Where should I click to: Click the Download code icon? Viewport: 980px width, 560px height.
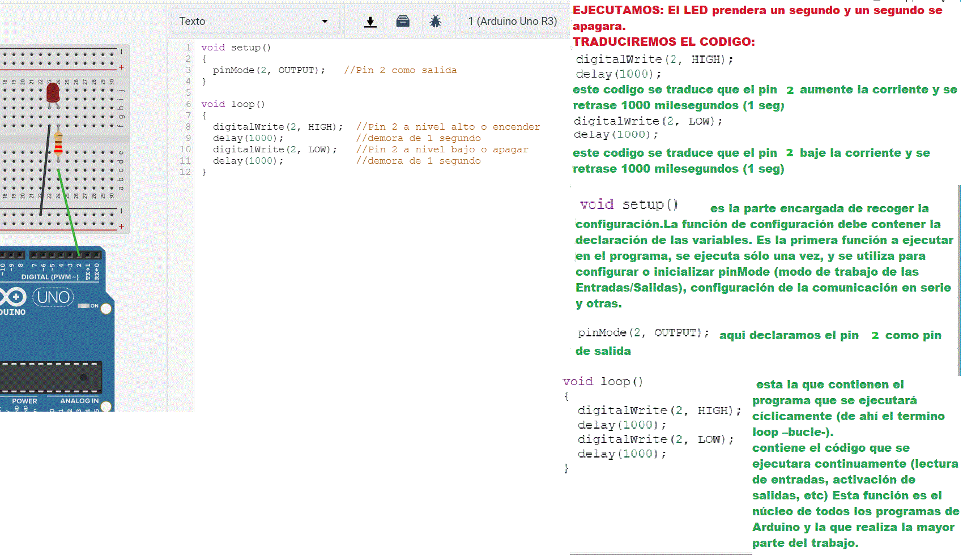(370, 22)
